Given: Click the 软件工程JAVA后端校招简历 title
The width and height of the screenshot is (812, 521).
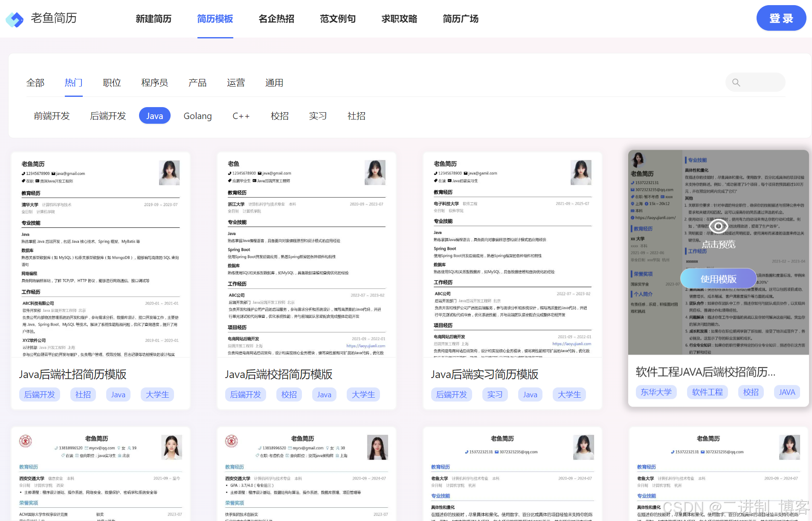Looking at the screenshot, I should (x=706, y=372).
